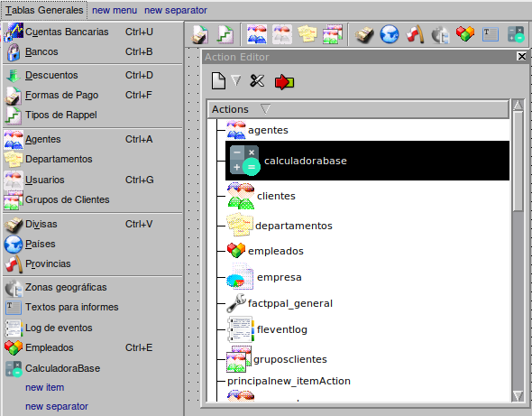Click the Delete Action scissors icon
532x416 pixels.
click(257, 81)
